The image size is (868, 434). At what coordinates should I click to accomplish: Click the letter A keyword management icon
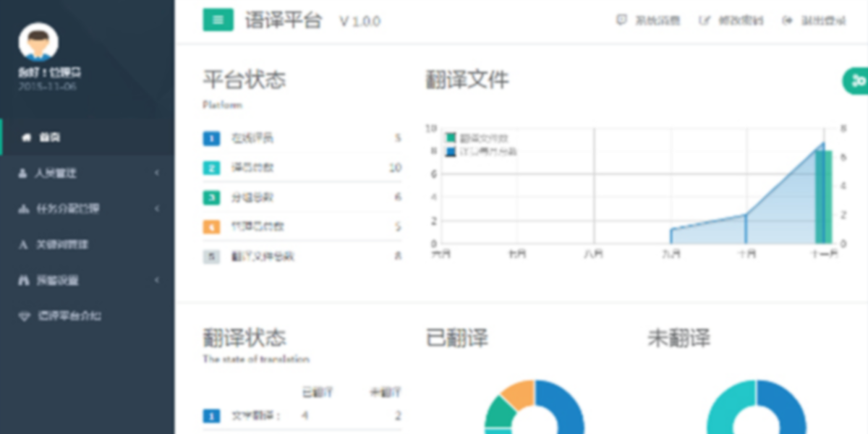pyautogui.click(x=22, y=244)
